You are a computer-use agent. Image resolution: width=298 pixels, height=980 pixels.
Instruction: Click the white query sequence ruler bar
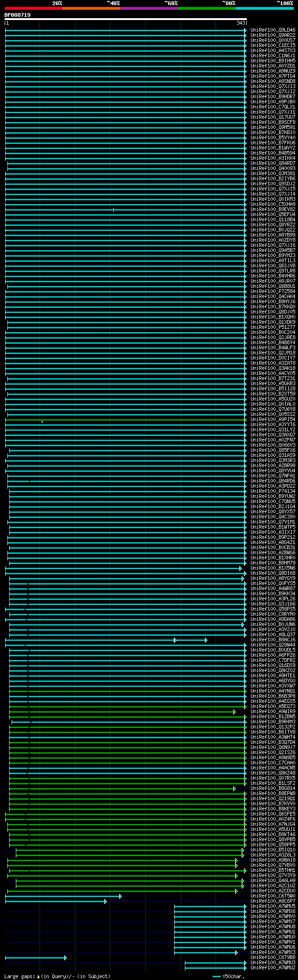coord(126,19)
